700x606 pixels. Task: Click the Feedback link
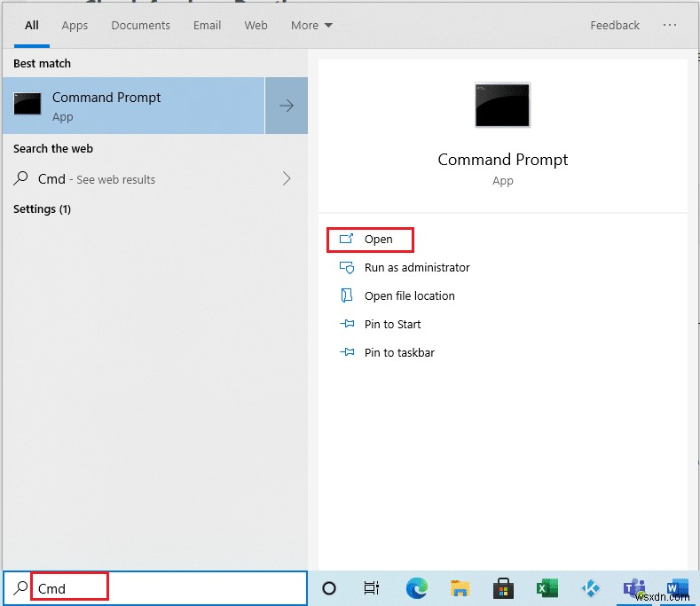(x=614, y=25)
